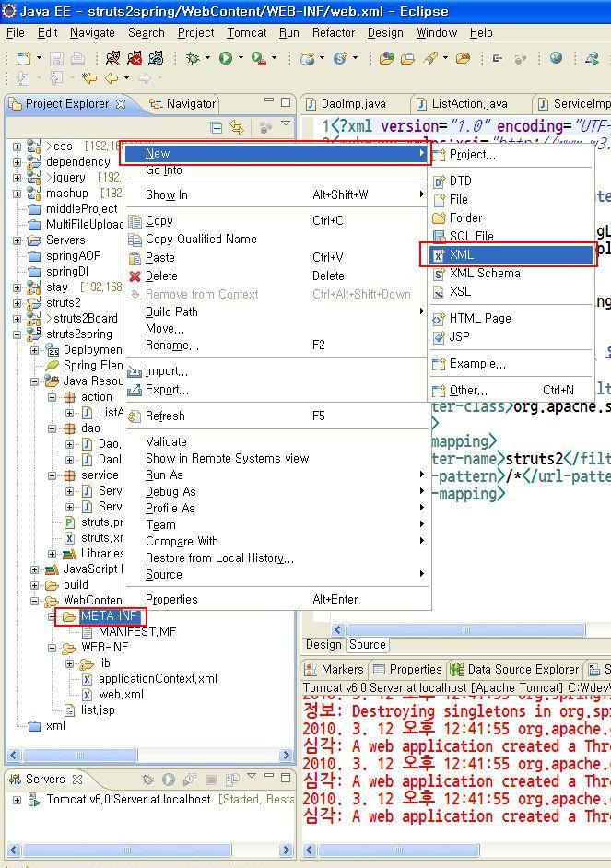Maximize the Project Explorer panel
The width and height of the screenshot is (611, 868).
(x=286, y=102)
